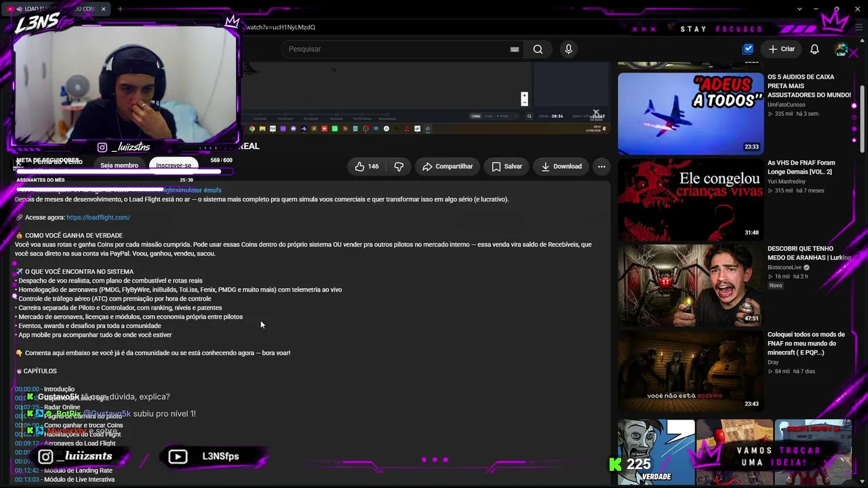The image size is (868, 488).
Task: Open the on-screen keyboard in the search box
Action: (515, 49)
